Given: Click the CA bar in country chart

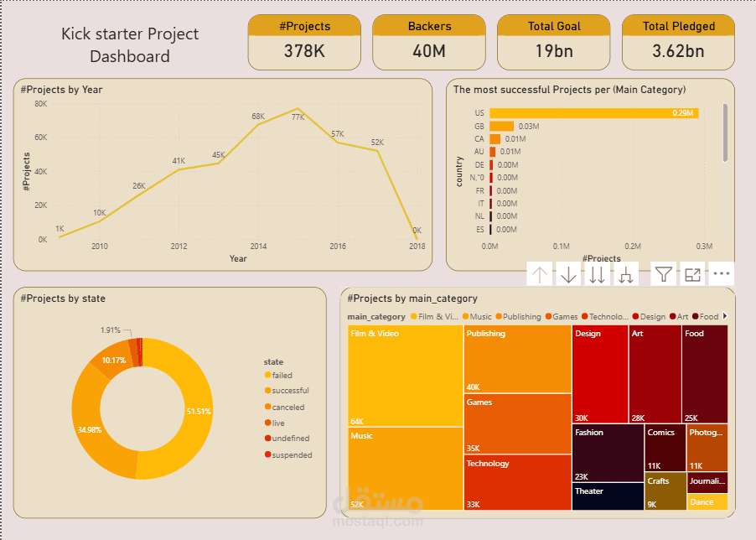Looking at the screenshot, I should coord(495,139).
